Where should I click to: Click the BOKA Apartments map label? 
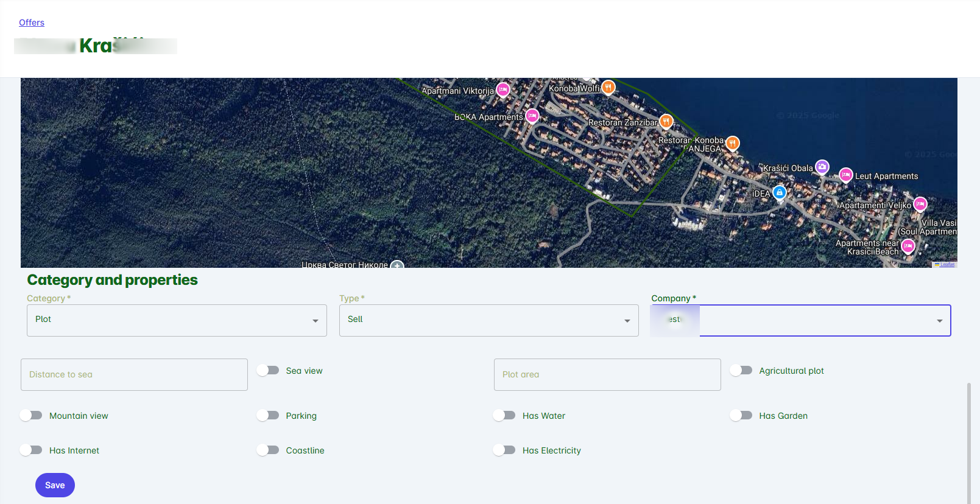(x=488, y=117)
